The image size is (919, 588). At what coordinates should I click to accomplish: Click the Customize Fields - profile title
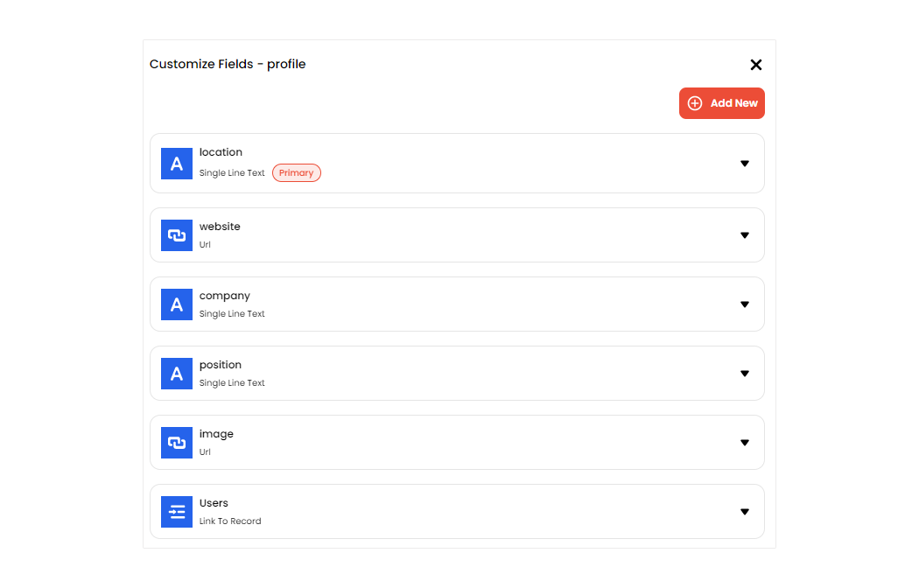[x=228, y=64]
